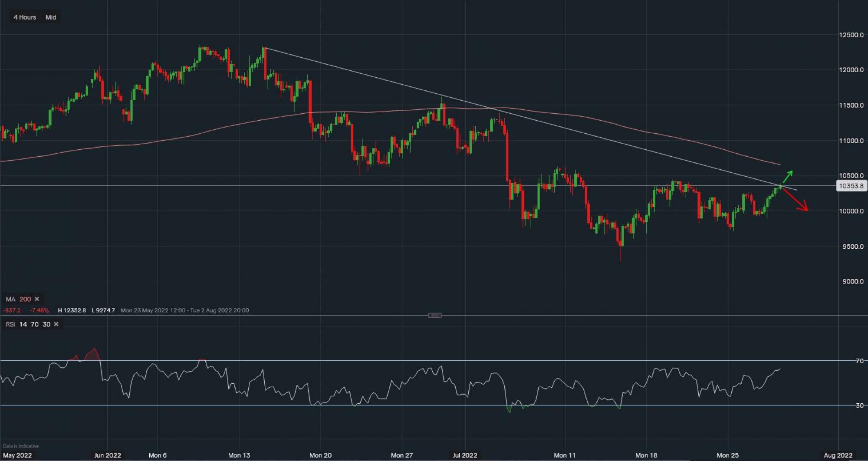Click the MA indicator label
868x461 pixels.
click(10, 299)
